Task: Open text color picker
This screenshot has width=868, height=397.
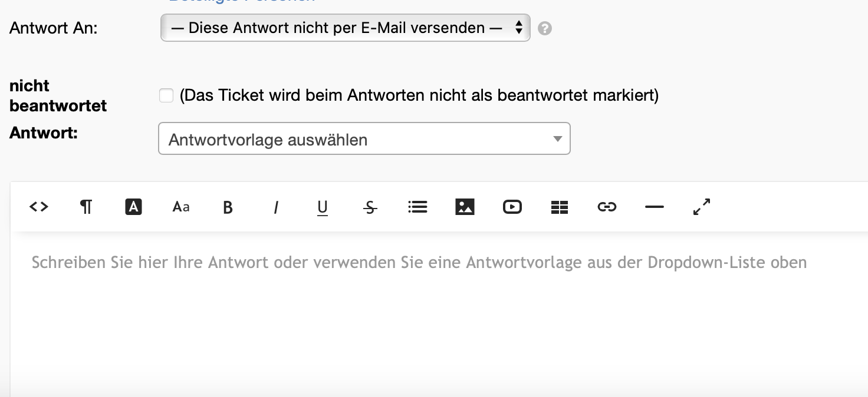Action: point(134,207)
